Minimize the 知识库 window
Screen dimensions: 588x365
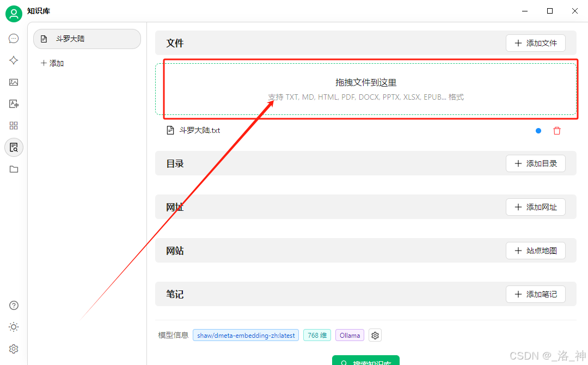[x=525, y=11]
